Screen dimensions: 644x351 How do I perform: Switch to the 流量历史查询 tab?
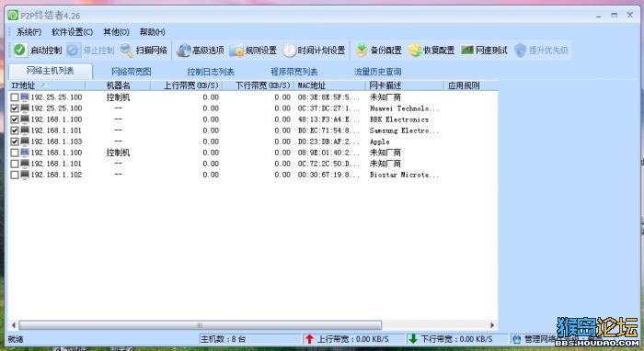click(x=377, y=72)
